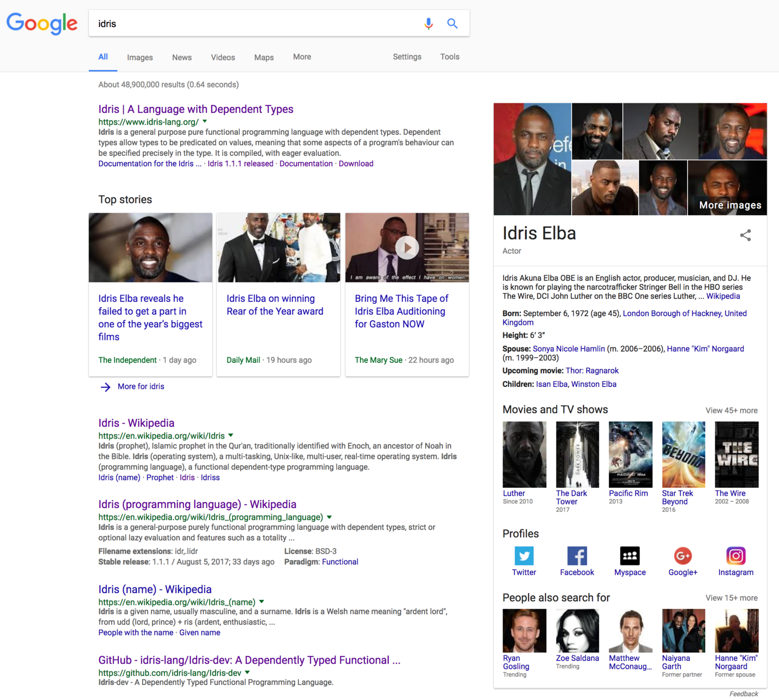The height and width of the screenshot is (700, 779).
Task: Open the Settings menu
Action: coord(407,57)
